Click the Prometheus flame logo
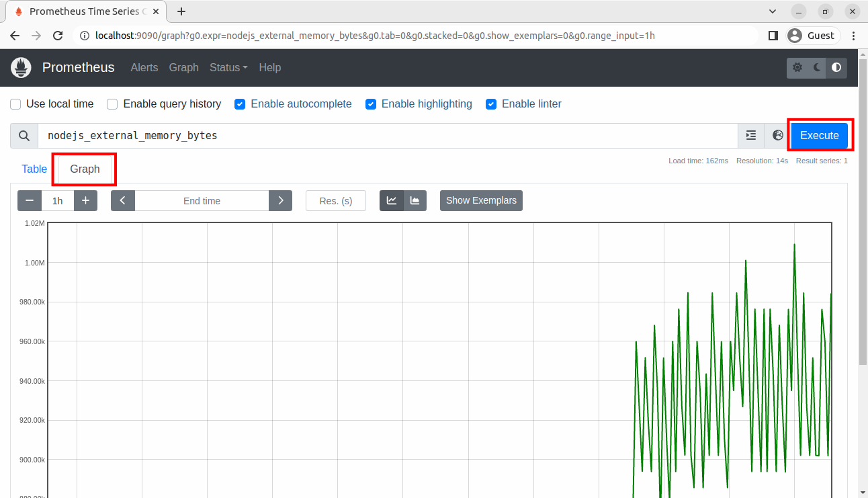Image resolution: width=868 pixels, height=498 pixels. pos(21,67)
